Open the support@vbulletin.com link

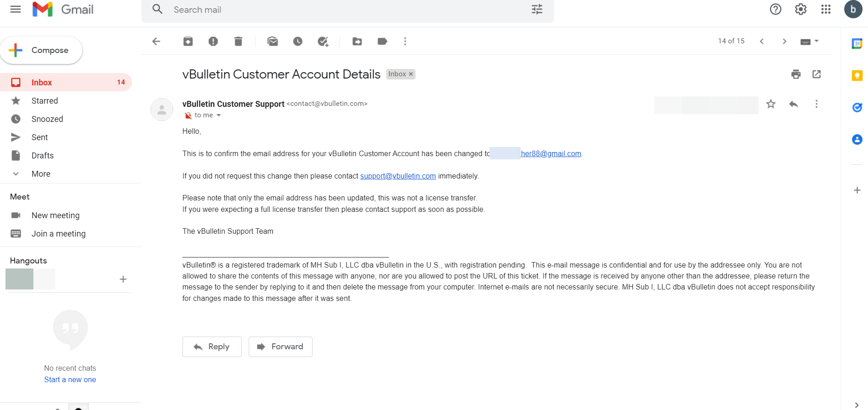coord(398,176)
